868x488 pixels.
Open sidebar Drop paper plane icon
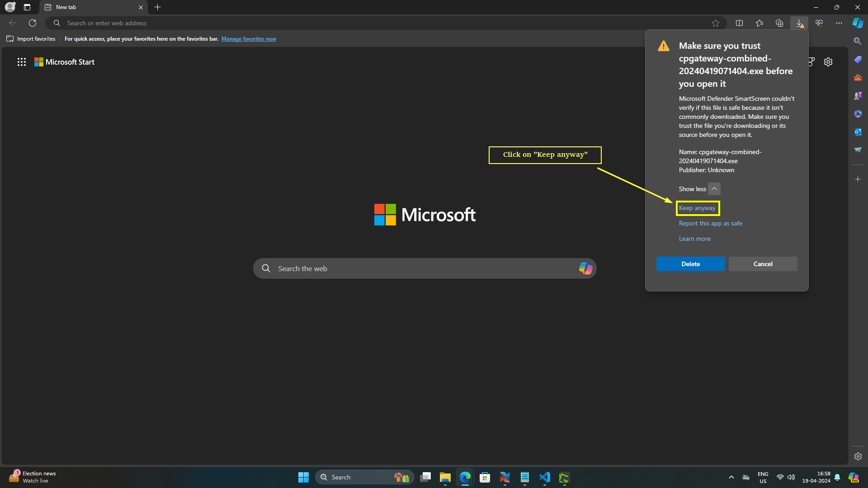click(x=858, y=150)
